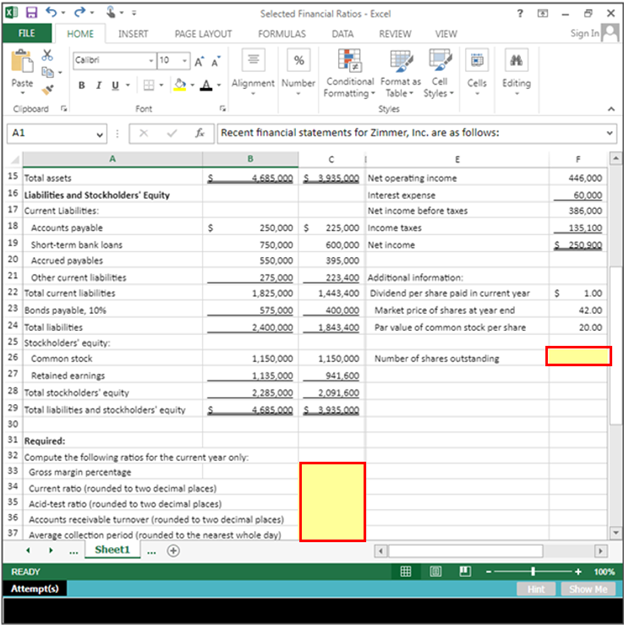Click Ribbon Display Options icon
This screenshot has width=624, height=625.
click(x=543, y=14)
